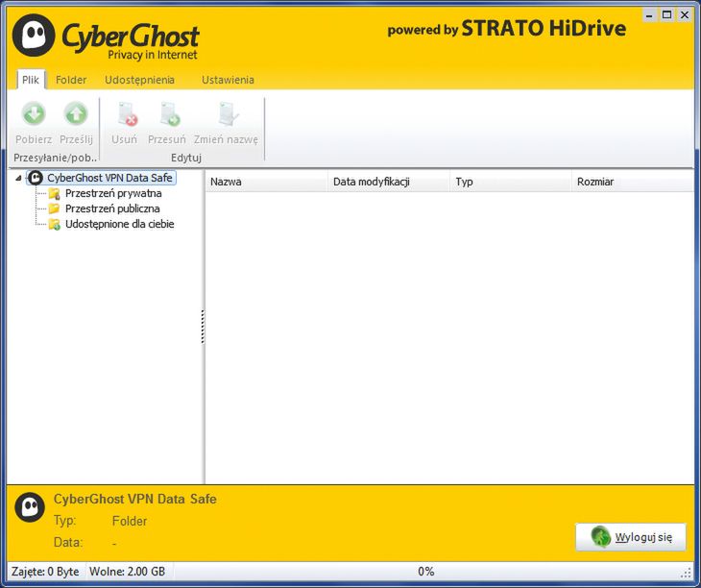This screenshot has height=588, width=701.
Task: Click the Przesyłanie/pob.. group label
Action: (56, 158)
